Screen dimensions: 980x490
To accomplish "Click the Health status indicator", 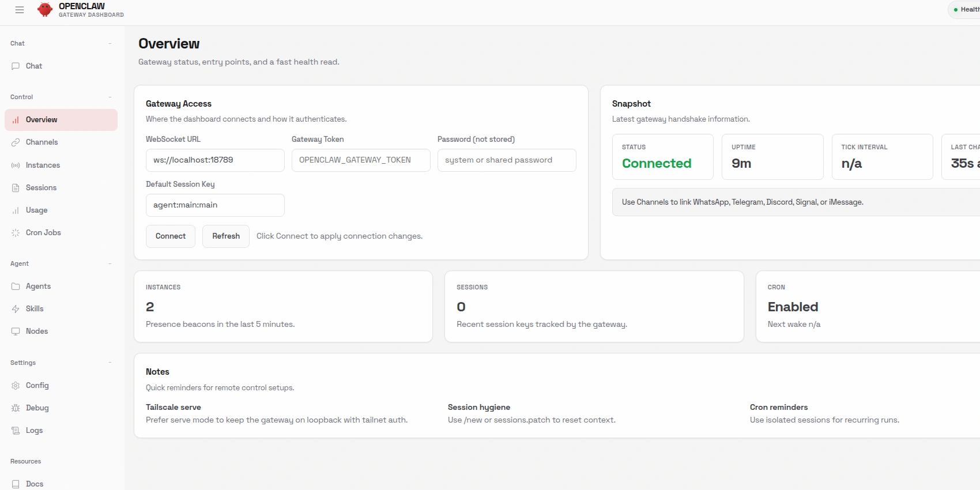I will tap(966, 10).
